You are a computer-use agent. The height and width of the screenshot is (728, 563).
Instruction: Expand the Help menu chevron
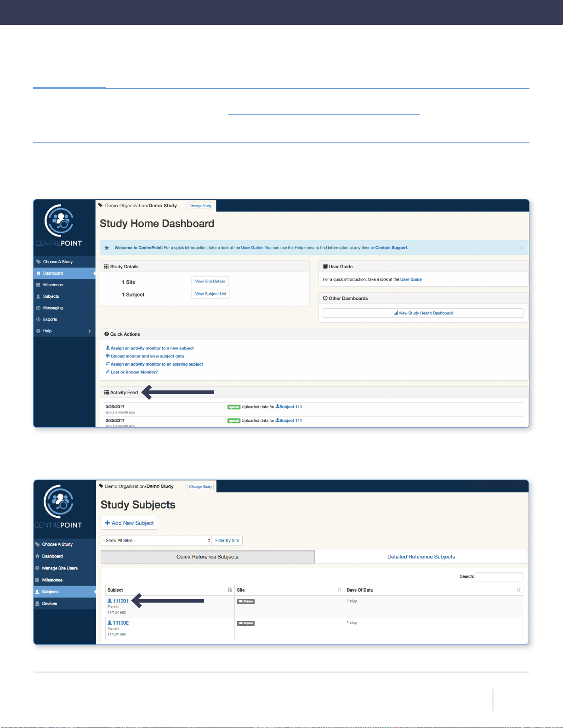click(89, 331)
